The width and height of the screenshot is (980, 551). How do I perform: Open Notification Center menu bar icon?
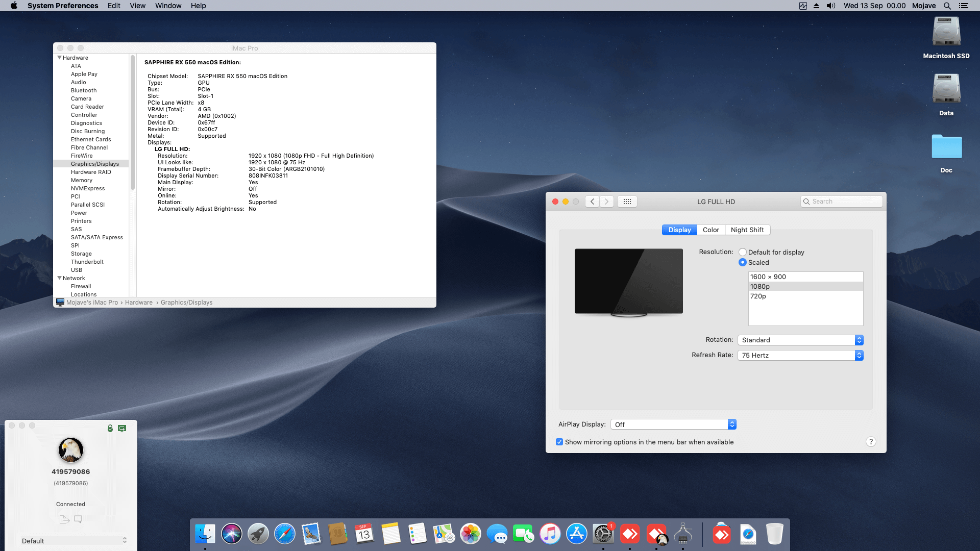pos(964,6)
